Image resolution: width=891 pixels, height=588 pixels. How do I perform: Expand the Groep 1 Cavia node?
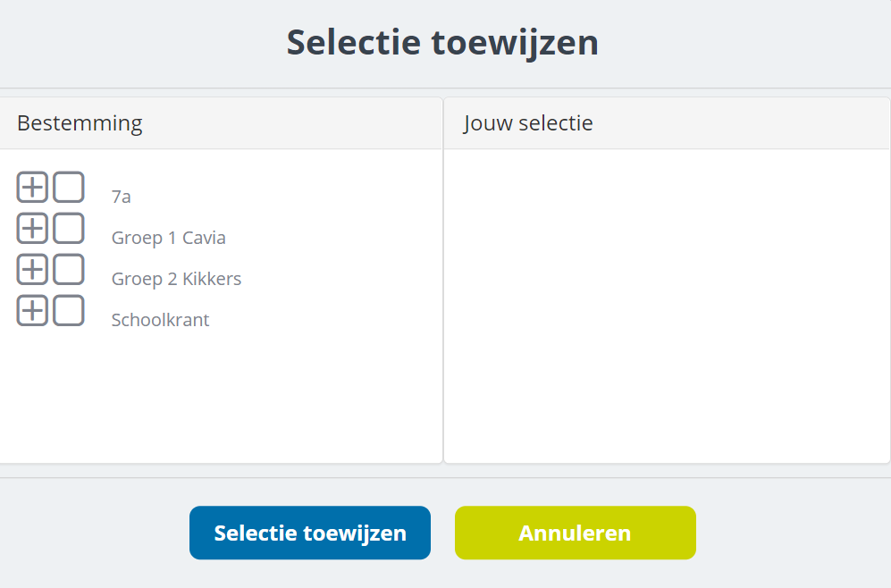pyautogui.click(x=32, y=229)
